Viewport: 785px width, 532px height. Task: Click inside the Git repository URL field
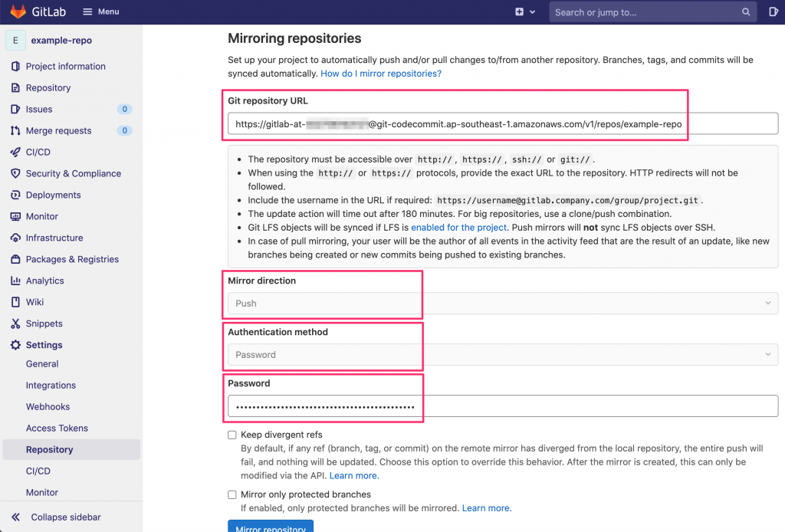pyautogui.click(x=502, y=123)
